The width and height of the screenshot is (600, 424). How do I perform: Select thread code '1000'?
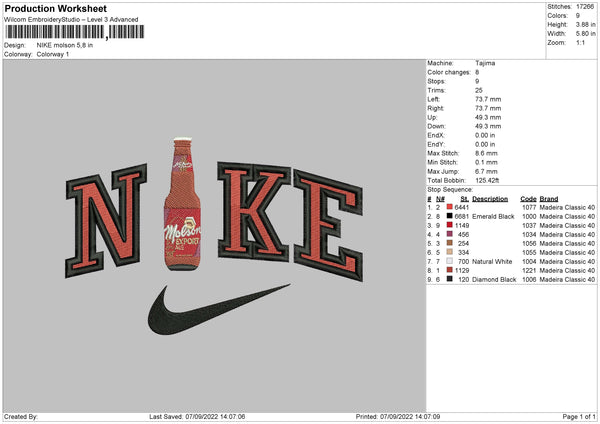(x=529, y=217)
